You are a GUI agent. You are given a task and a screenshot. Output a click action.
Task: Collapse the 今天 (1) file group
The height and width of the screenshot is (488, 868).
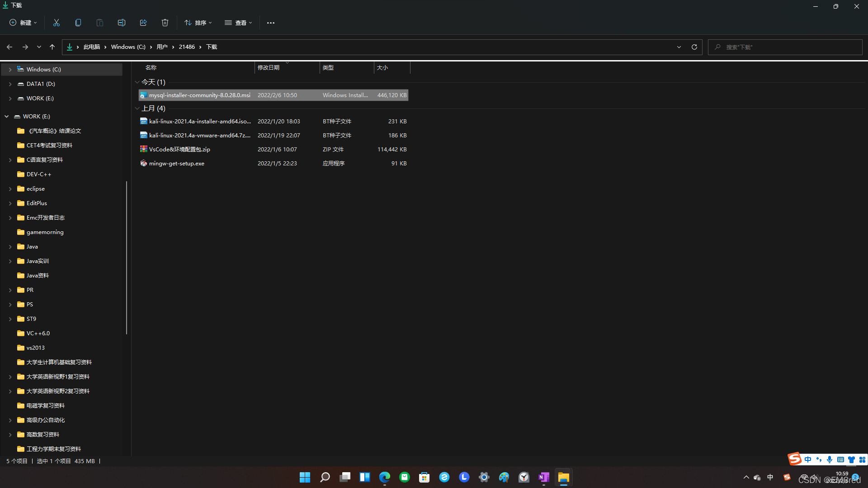click(137, 82)
